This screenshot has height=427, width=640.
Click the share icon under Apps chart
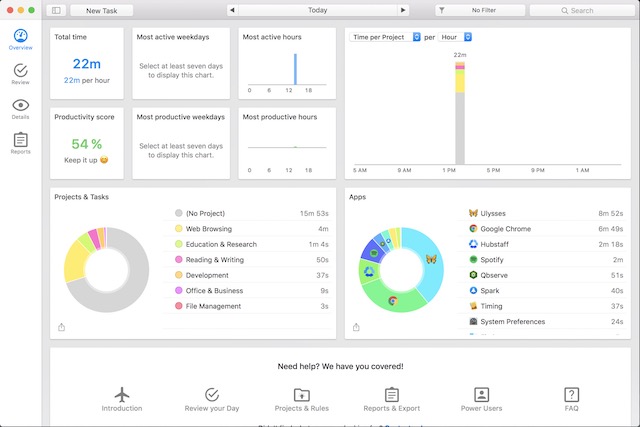pos(356,327)
